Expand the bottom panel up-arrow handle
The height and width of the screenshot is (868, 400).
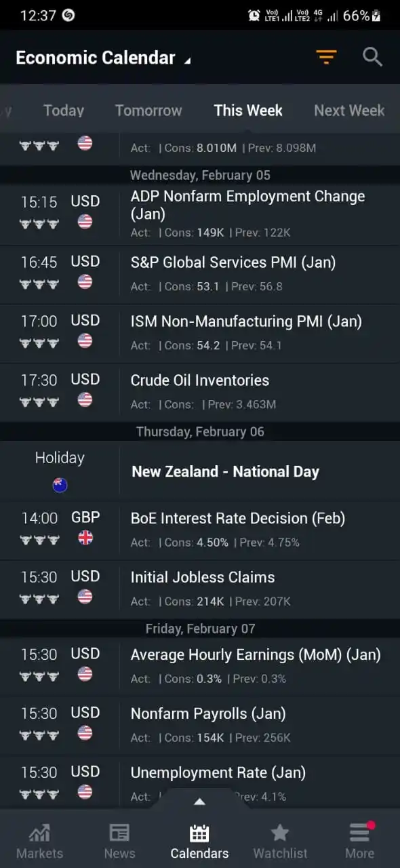click(199, 801)
